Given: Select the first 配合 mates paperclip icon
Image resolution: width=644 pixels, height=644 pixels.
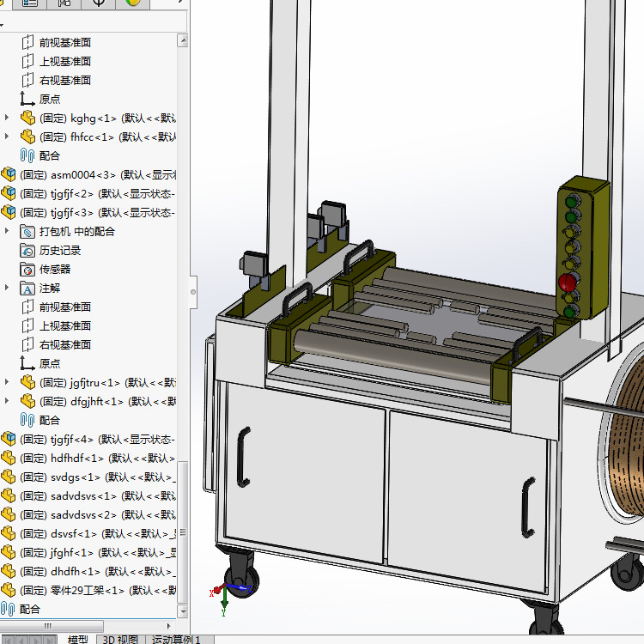Looking at the screenshot, I should pyautogui.click(x=27, y=155).
